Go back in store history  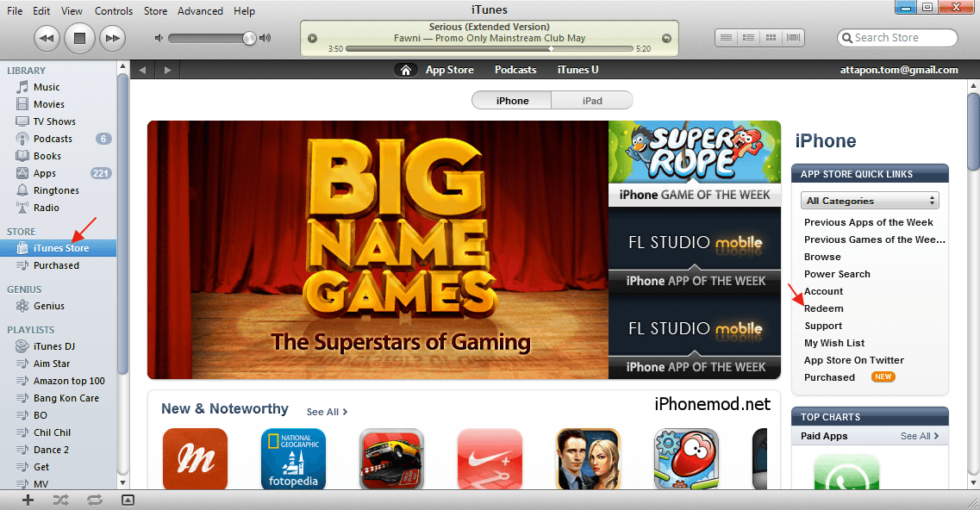pos(142,70)
